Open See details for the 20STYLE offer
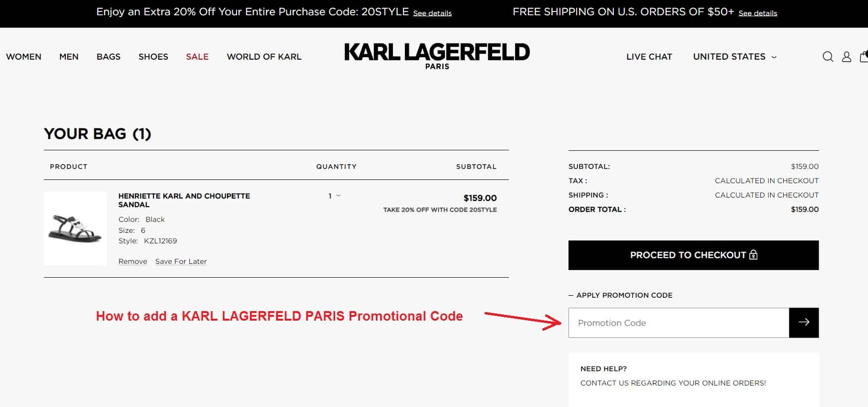The width and height of the screenshot is (868, 407). (x=432, y=13)
